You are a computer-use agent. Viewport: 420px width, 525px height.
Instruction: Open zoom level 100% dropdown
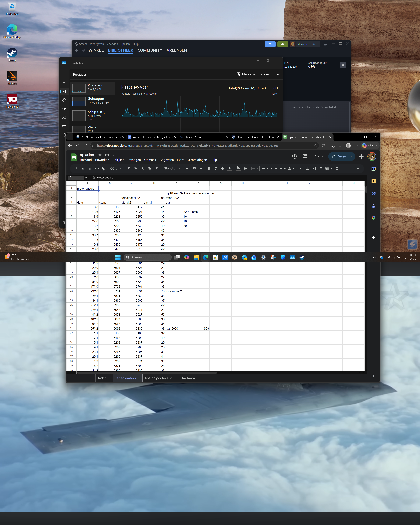115,168
